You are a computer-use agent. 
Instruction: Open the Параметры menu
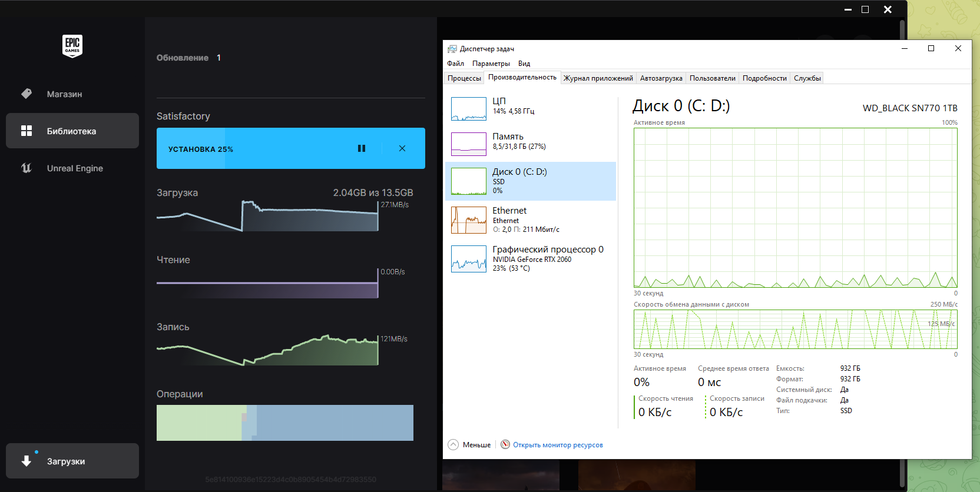pos(491,64)
